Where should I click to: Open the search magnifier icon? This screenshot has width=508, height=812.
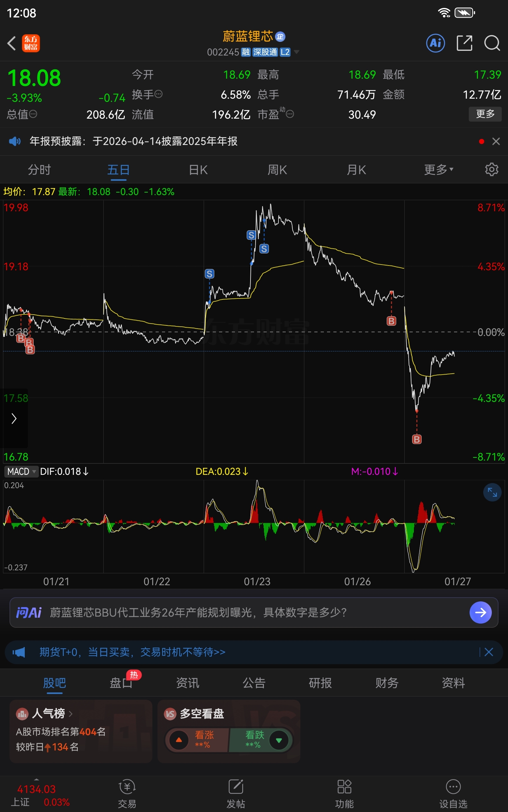492,43
